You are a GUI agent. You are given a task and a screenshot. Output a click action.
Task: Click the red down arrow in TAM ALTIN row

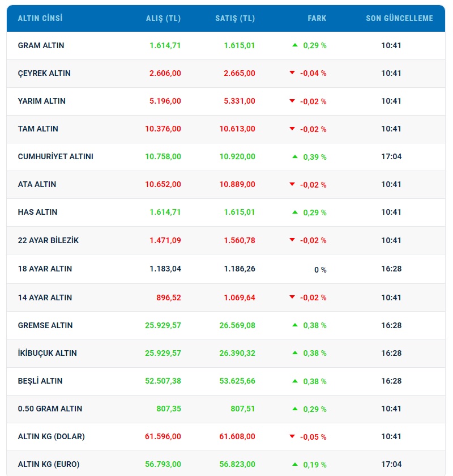pyautogui.click(x=292, y=129)
